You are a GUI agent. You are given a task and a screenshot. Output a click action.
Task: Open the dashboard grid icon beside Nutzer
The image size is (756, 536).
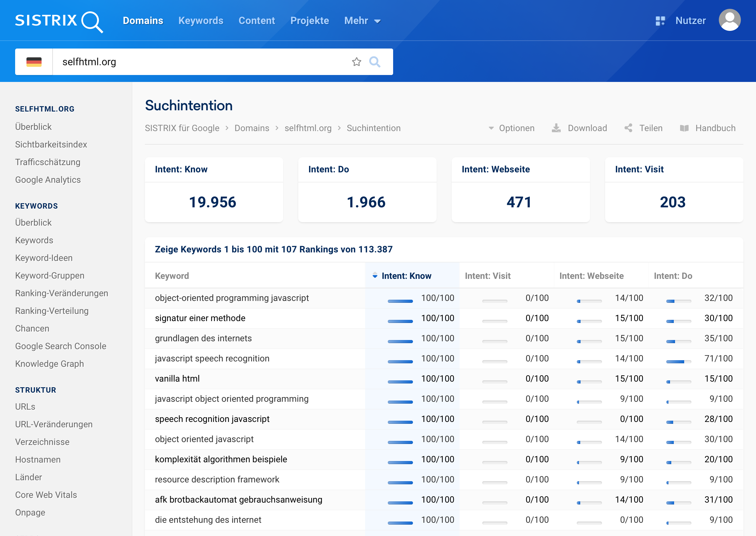(660, 21)
